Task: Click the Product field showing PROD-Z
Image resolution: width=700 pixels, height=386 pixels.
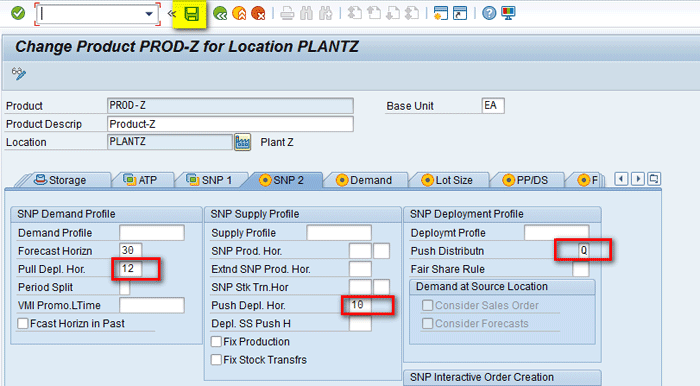Action: point(230,106)
